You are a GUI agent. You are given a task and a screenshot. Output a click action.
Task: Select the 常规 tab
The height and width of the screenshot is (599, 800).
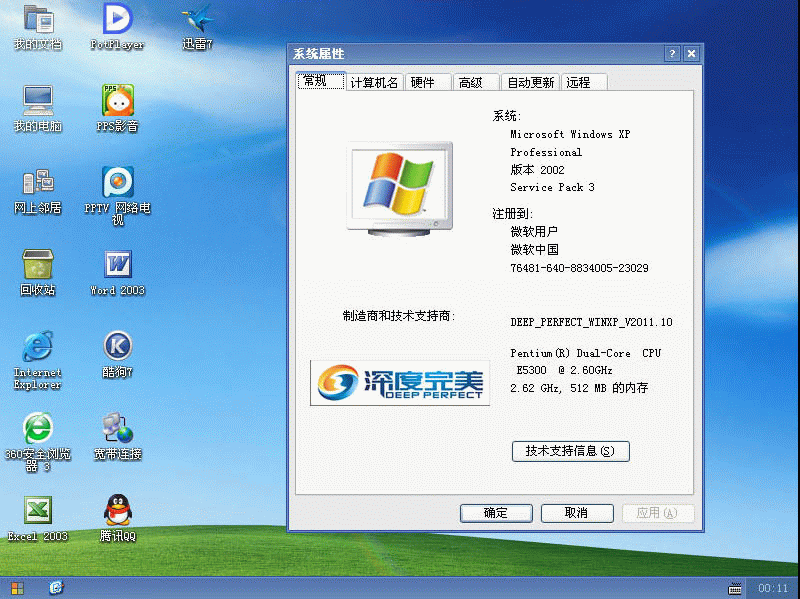321,81
